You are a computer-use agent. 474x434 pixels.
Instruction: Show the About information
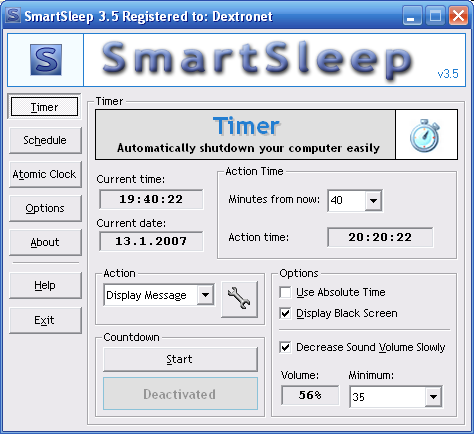45,242
